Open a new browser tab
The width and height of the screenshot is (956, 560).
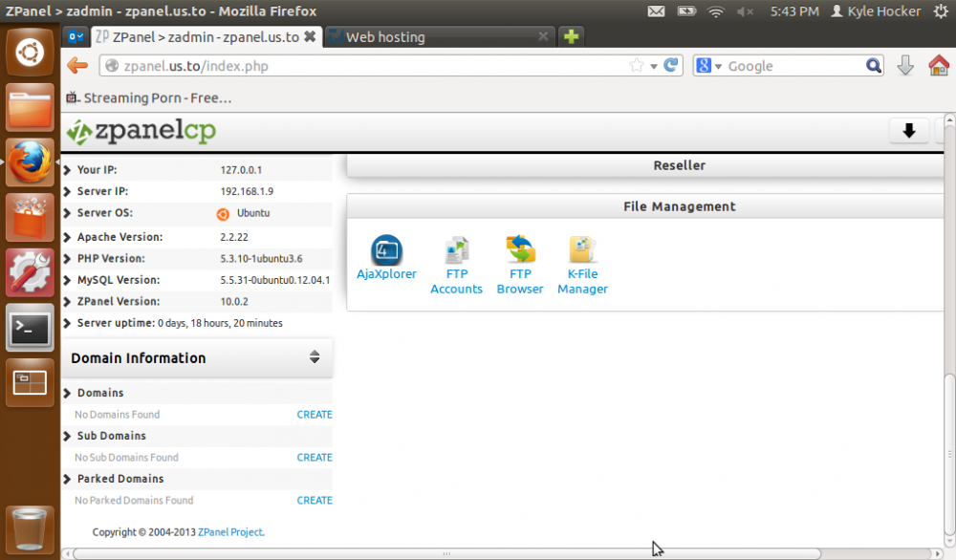(x=571, y=37)
